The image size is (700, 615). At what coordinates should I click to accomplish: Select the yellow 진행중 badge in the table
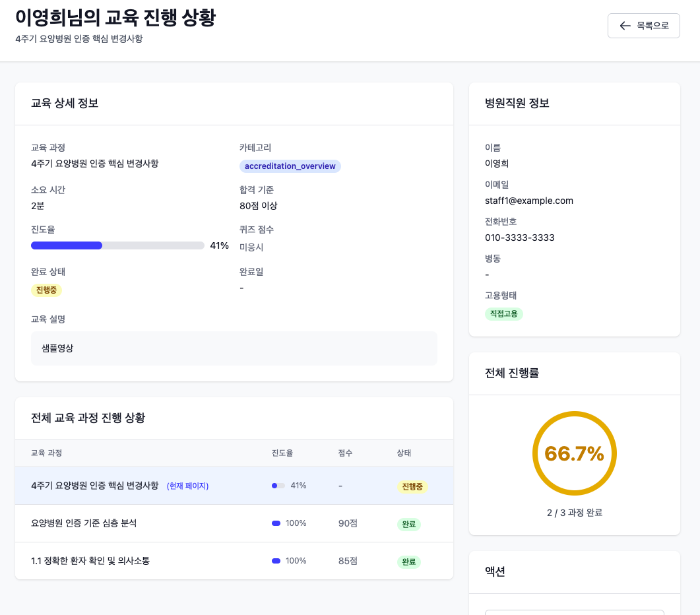(412, 486)
